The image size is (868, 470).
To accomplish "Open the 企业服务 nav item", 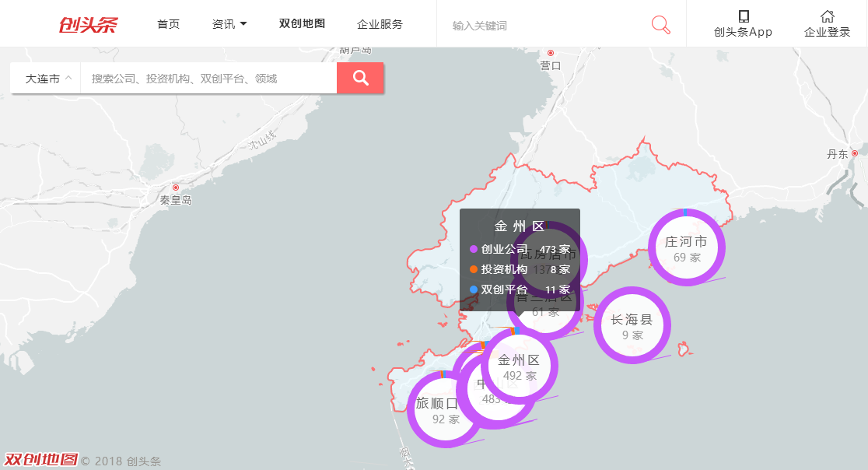I will [380, 24].
